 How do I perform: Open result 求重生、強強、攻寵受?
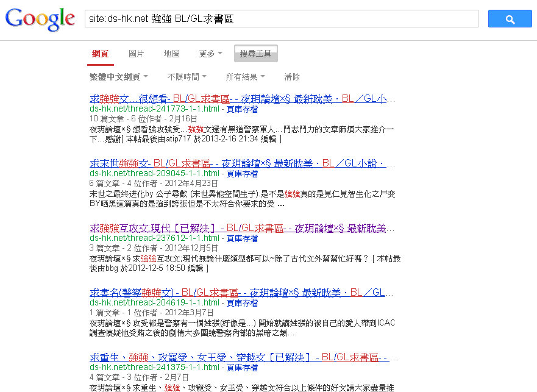click(x=243, y=357)
